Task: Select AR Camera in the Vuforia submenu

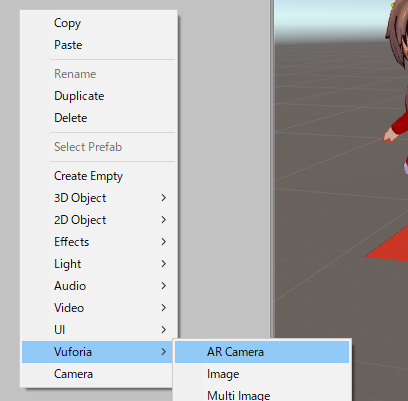Action: [262, 352]
